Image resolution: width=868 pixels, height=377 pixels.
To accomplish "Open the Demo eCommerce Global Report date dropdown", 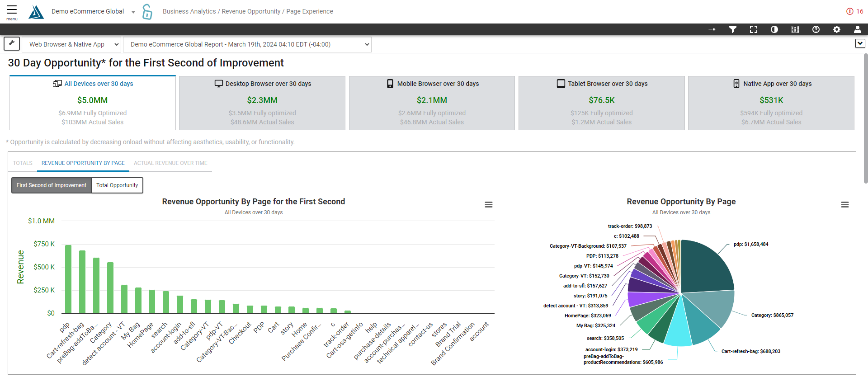I will coord(247,44).
